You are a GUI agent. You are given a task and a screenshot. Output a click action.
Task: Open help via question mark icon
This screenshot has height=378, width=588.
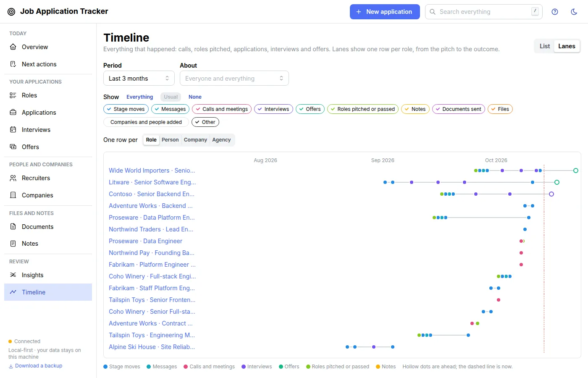[x=555, y=12]
